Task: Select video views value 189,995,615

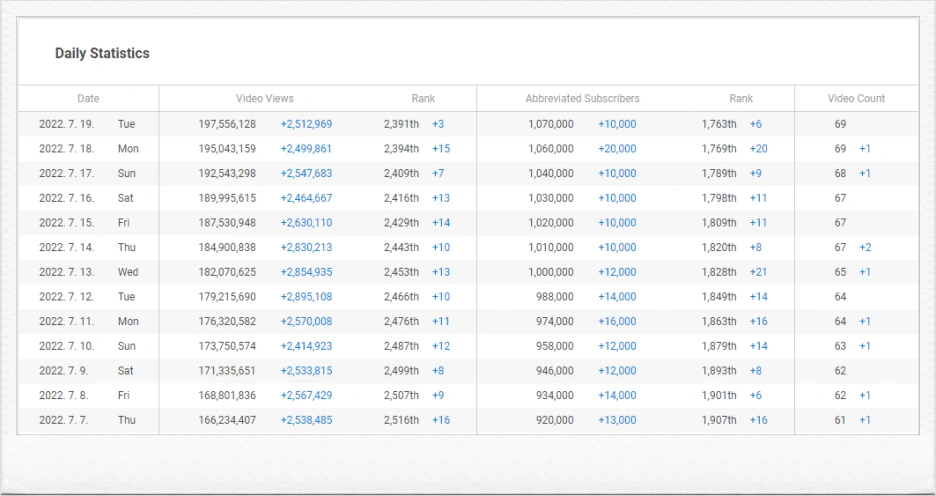Action: click(227, 198)
